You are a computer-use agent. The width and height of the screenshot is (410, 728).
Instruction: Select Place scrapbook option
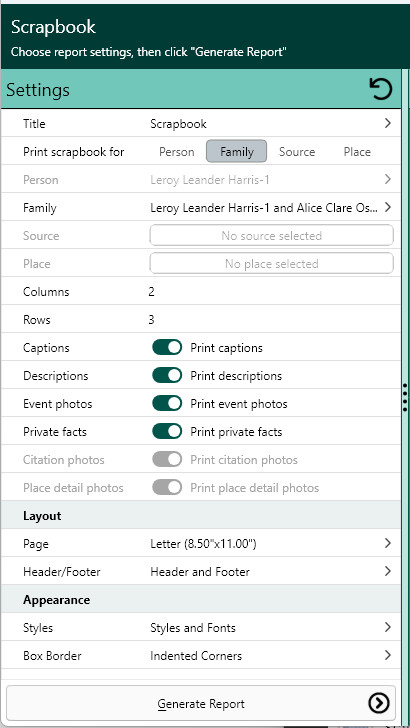[x=357, y=152]
